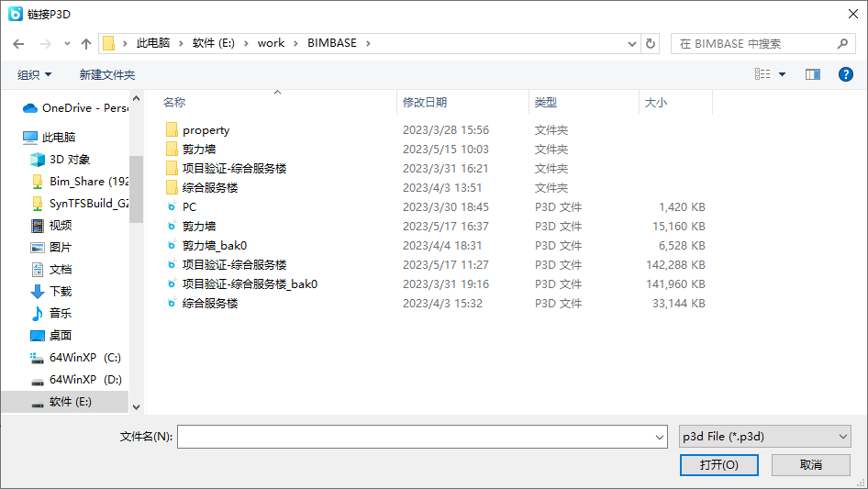Open 3D 对象 in sidebar
The height and width of the screenshot is (489, 868).
click(x=61, y=160)
